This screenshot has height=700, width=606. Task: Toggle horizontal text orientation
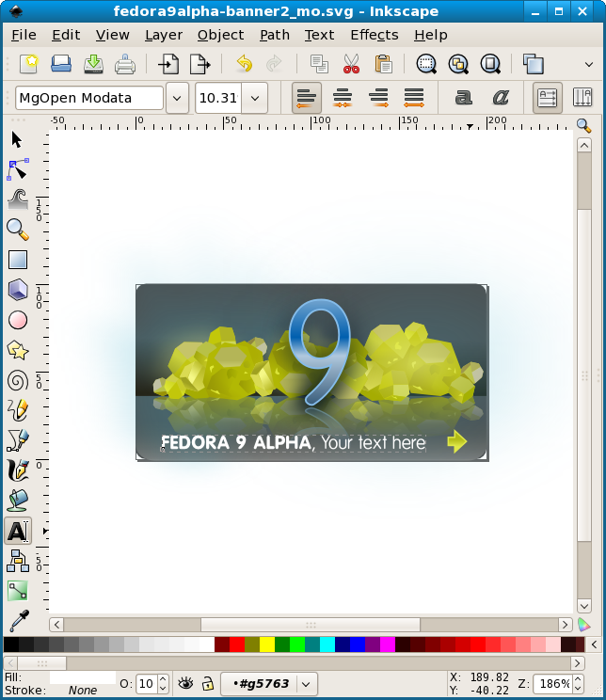[x=548, y=98]
